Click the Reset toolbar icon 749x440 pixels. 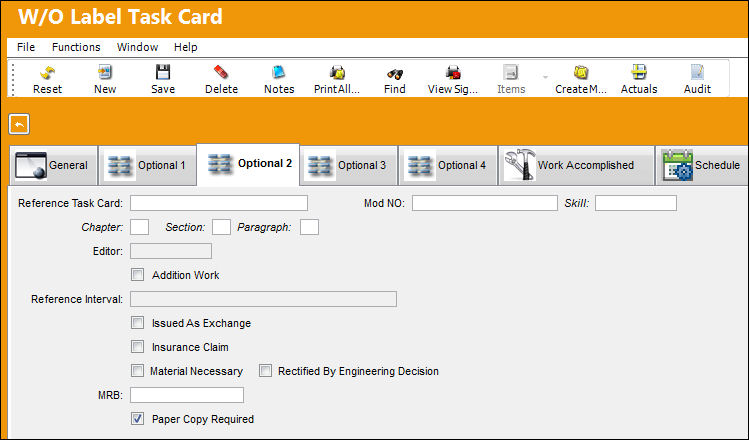47,73
